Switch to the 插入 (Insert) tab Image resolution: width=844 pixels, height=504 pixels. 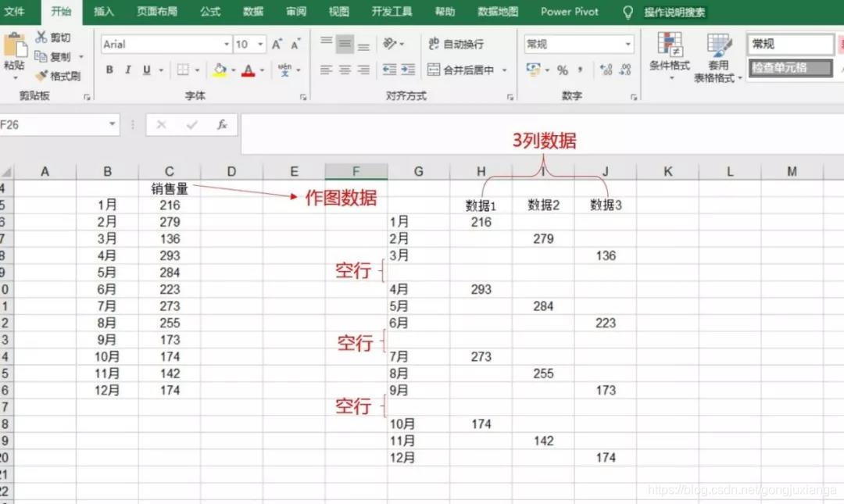click(x=104, y=12)
